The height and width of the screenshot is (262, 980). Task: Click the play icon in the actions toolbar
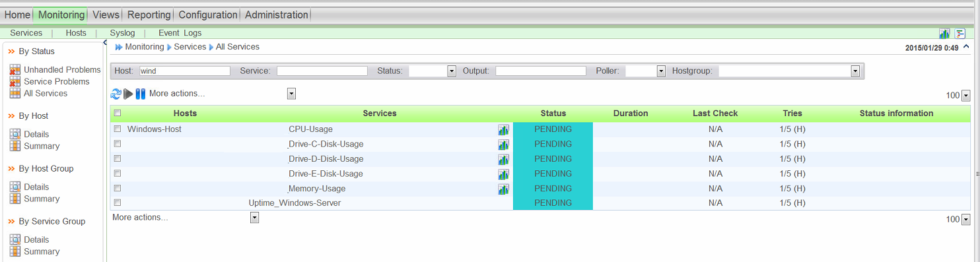128,94
